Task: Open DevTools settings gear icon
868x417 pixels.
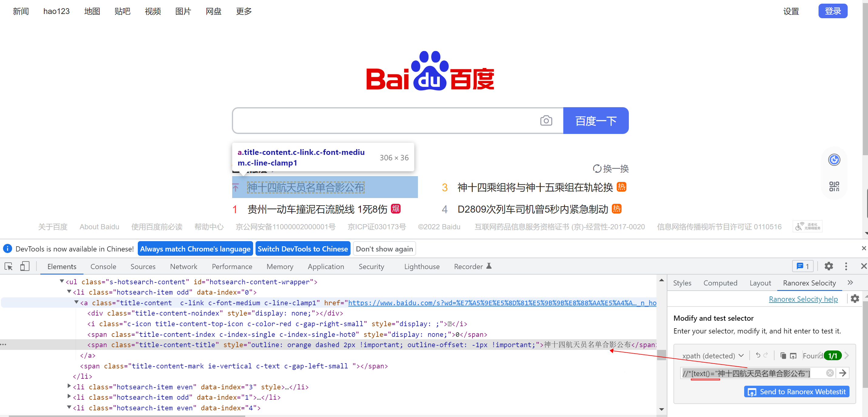Action: tap(829, 266)
